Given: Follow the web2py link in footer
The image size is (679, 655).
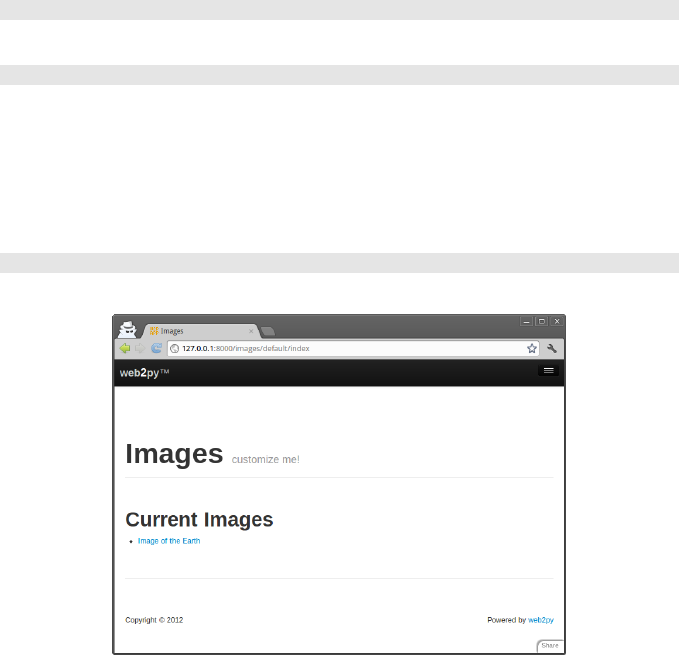Looking at the screenshot, I should (x=541, y=620).
